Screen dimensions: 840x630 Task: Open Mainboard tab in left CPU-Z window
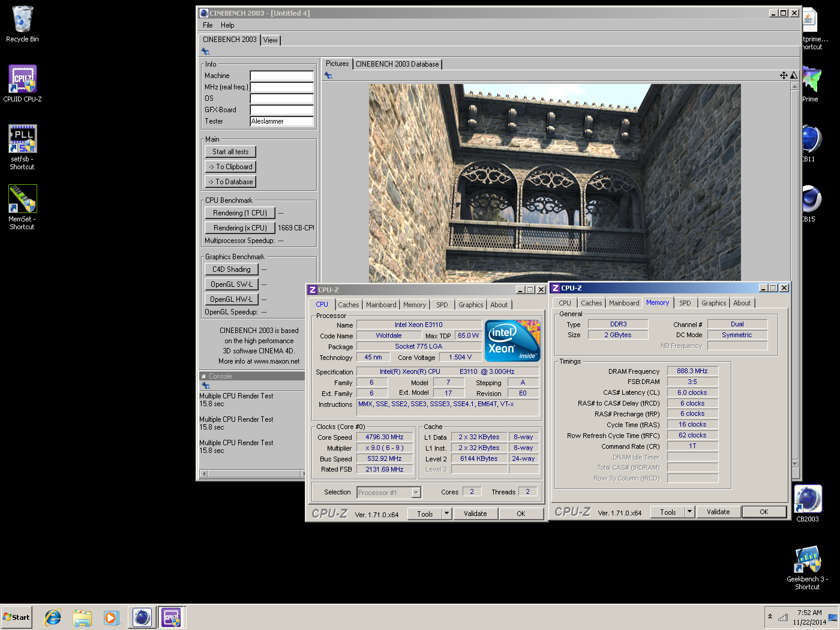point(381,305)
